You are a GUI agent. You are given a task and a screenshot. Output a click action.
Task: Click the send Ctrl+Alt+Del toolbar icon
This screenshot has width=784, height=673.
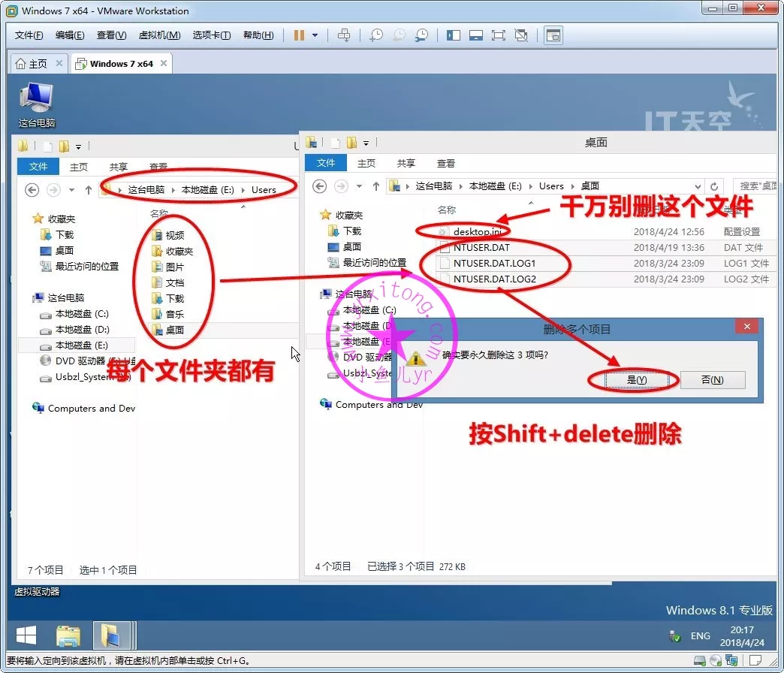click(344, 35)
